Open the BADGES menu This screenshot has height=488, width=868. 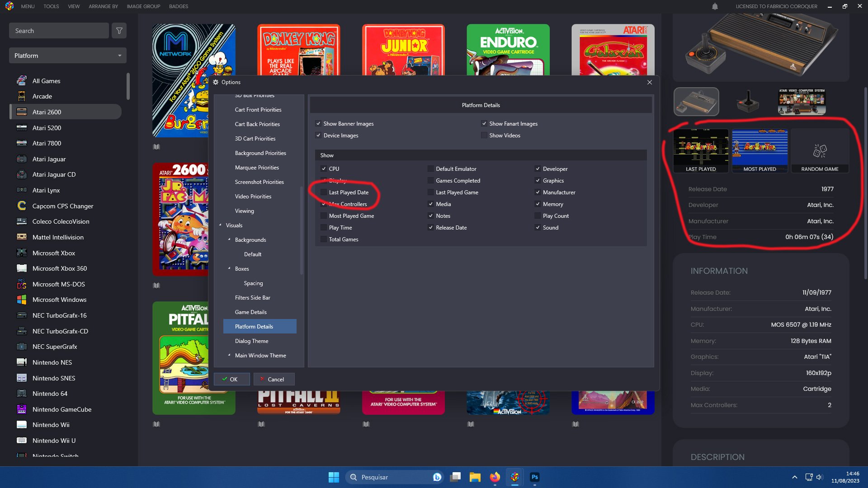click(x=179, y=6)
